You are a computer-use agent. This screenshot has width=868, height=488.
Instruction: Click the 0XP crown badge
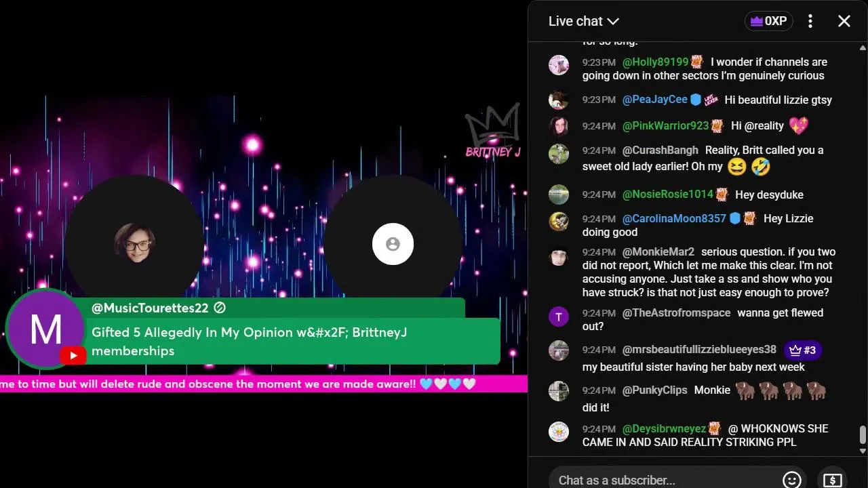pyautogui.click(x=769, y=21)
